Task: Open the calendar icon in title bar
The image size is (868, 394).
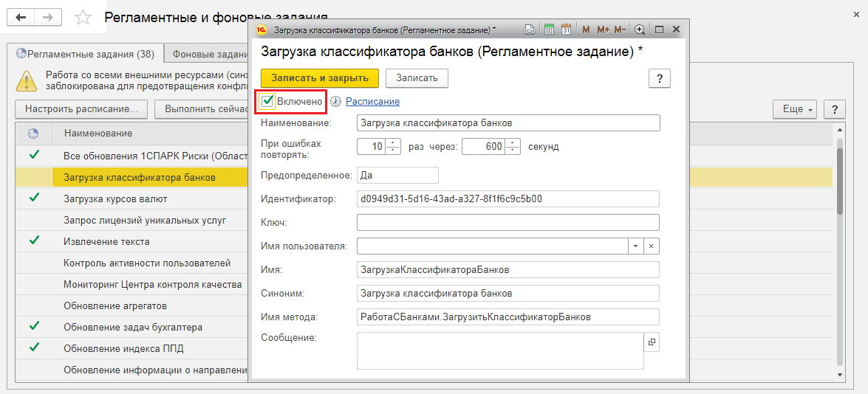Action: pos(566,30)
